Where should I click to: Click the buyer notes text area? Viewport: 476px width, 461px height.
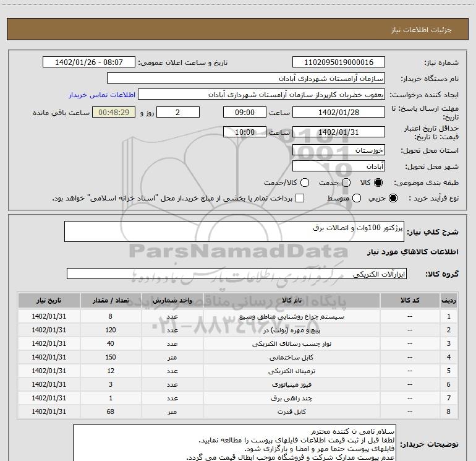[234, 443]
